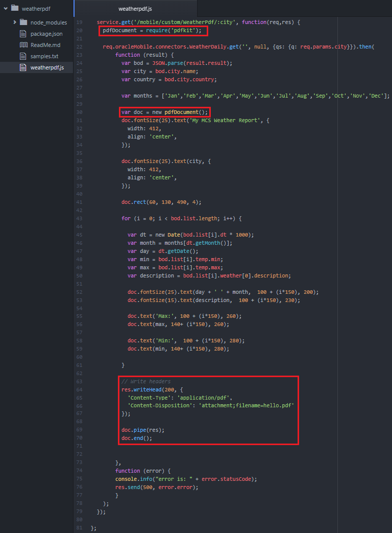Click the 'Content-Type' header line
Image resolution: width=392 pixels, height=533 pixels.
pyautogui.click(x=180, y=398)
